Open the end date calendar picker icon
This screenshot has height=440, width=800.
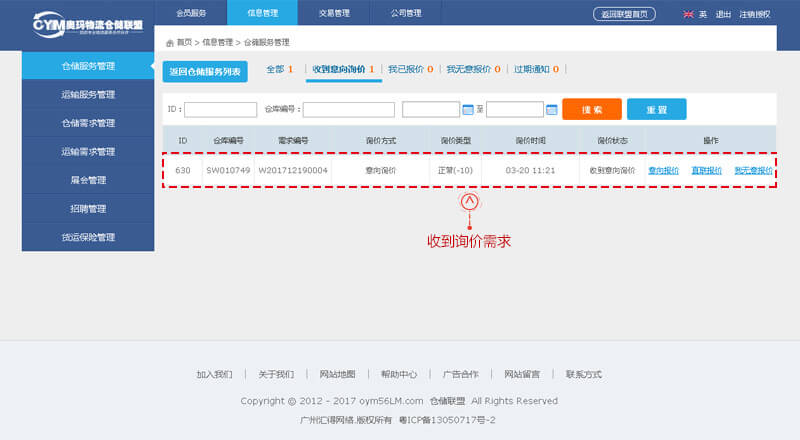click(x=551, y=109)
